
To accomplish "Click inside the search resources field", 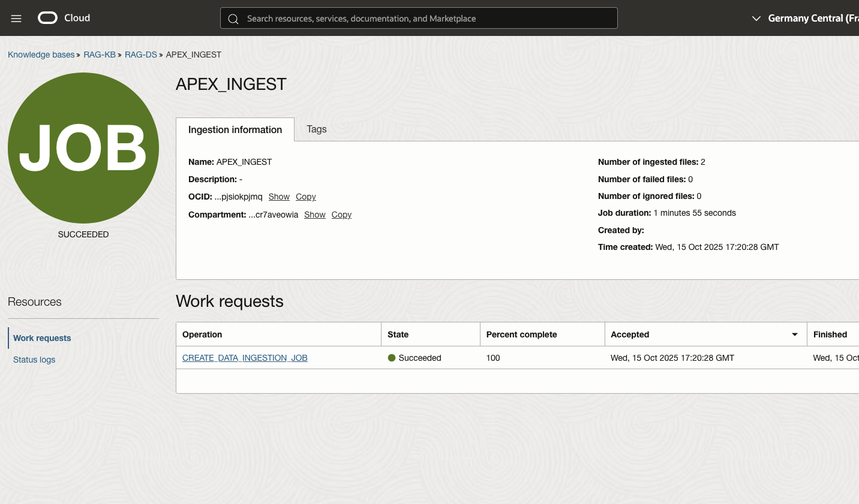I will tap(420, 19).
